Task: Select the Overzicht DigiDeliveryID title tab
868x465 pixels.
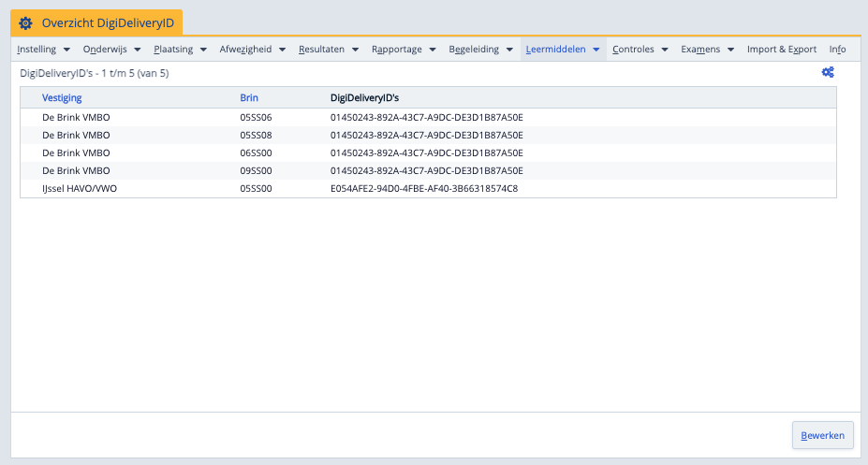Action: pos(96,23)
